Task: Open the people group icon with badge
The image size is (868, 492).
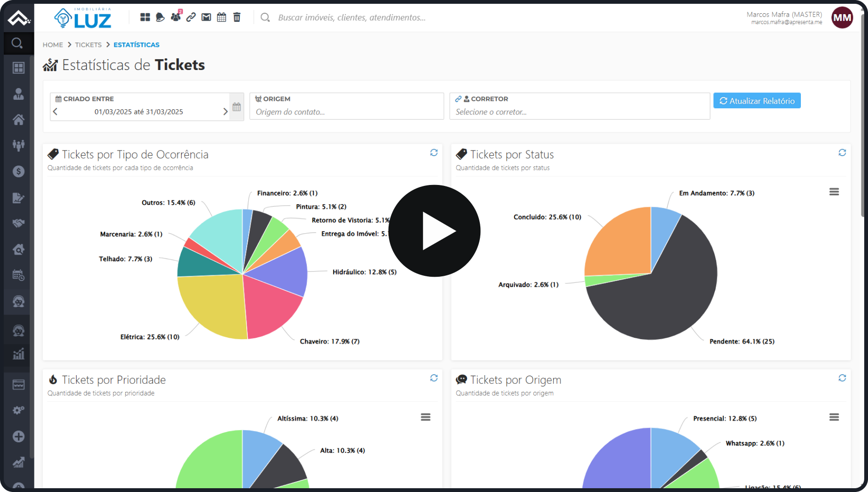Action: (x=175, y=17)
